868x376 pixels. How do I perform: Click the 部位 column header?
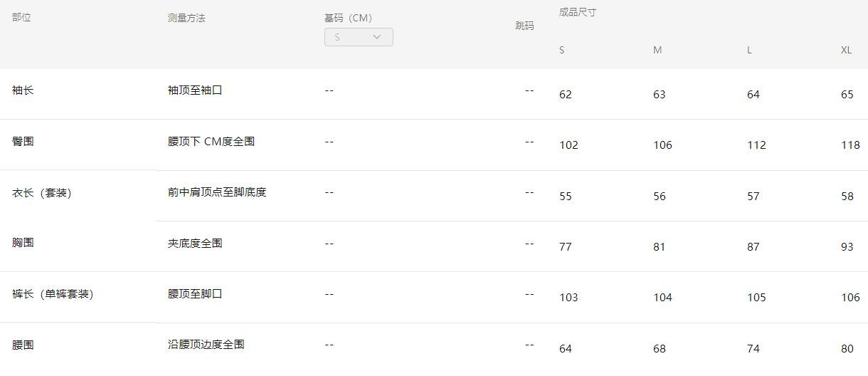coord(21,17)
